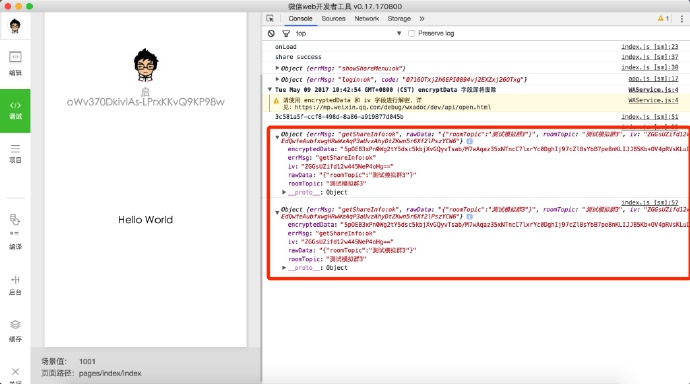Collapse the Tue May 09 2017 log group
This screenshot has width=690, height=384.
270,89
